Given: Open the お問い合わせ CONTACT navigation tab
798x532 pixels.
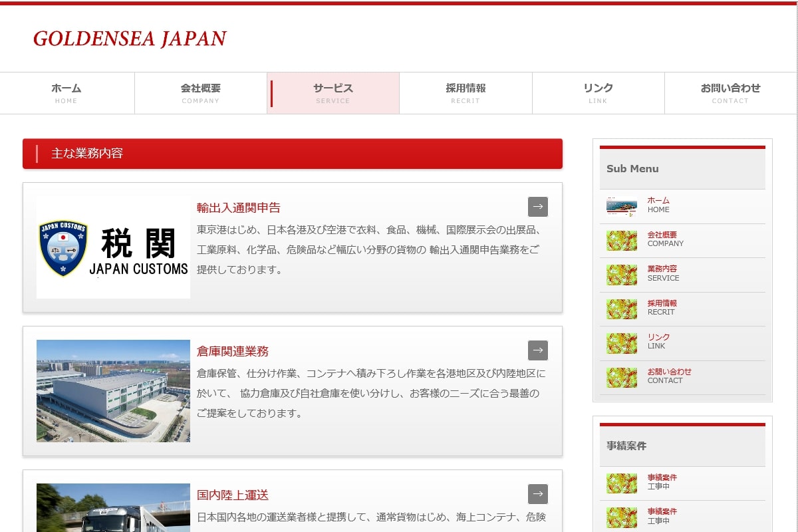Looking at the screenshot, I should [x=731, y=93].
